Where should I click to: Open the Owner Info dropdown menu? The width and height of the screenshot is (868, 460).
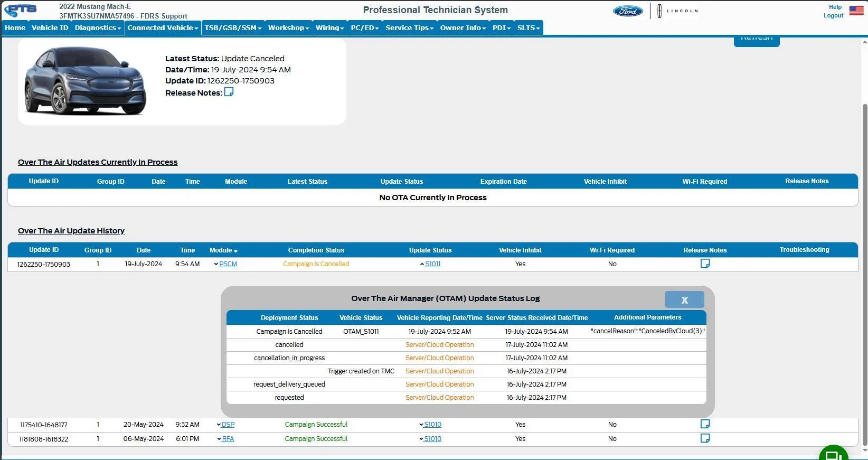click(463, 28)
